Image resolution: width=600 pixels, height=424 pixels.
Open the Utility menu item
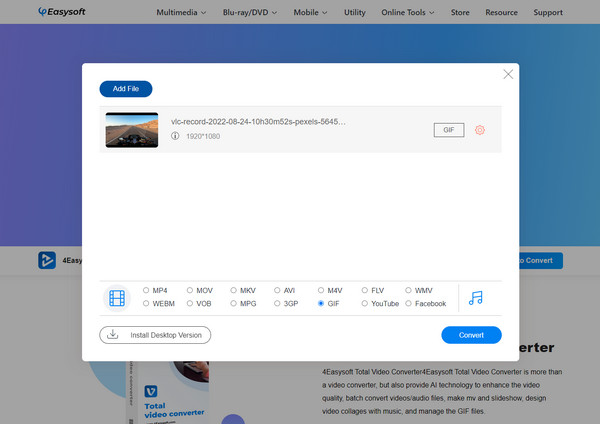coord(355,12)
